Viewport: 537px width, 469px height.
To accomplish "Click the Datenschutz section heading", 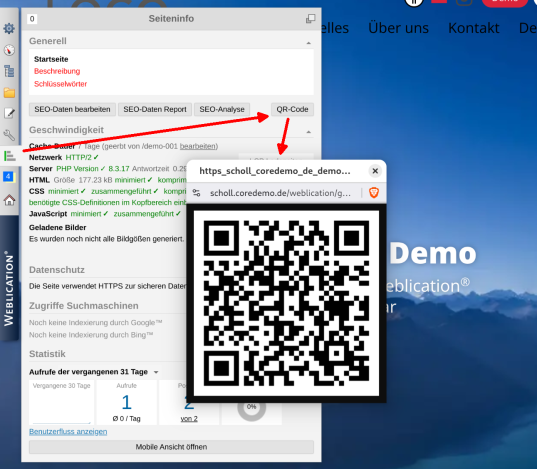I will coord(57,270).
